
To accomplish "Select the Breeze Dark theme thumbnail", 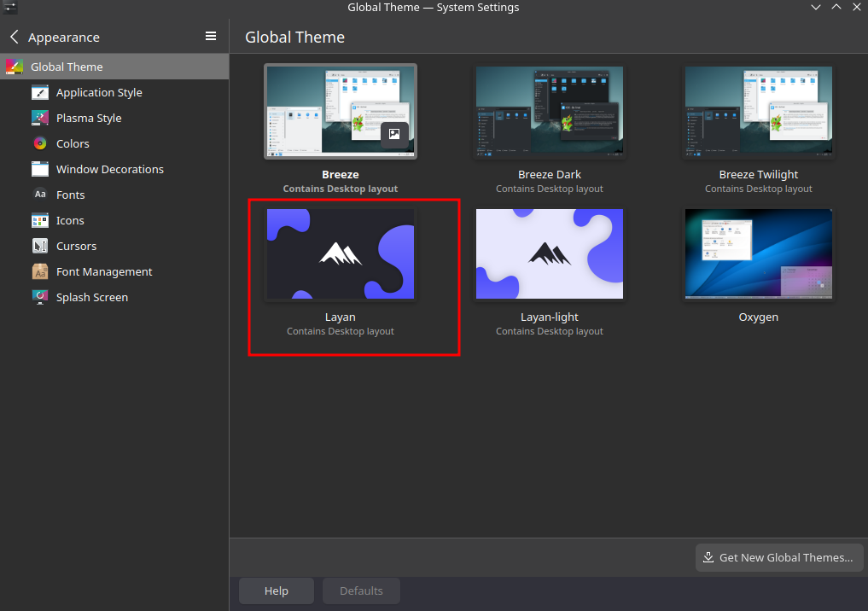I will pos(549,110).
